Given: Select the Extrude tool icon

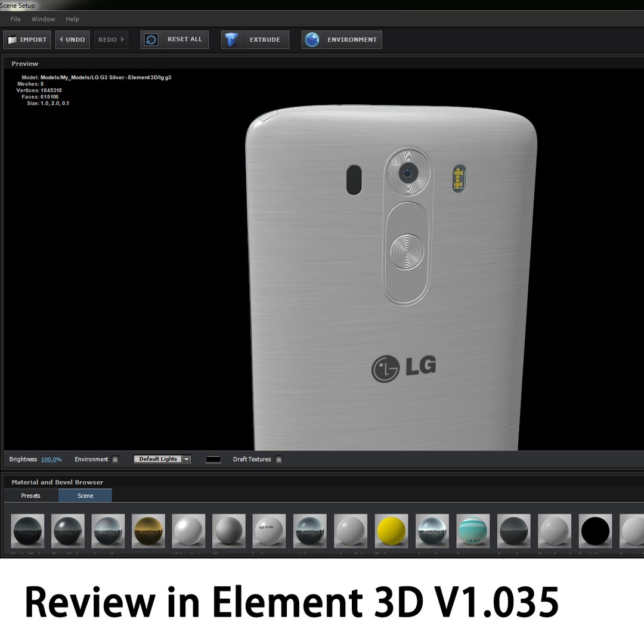Looking at the screenshot, I should pyautogui.click(x=231, y=39).
